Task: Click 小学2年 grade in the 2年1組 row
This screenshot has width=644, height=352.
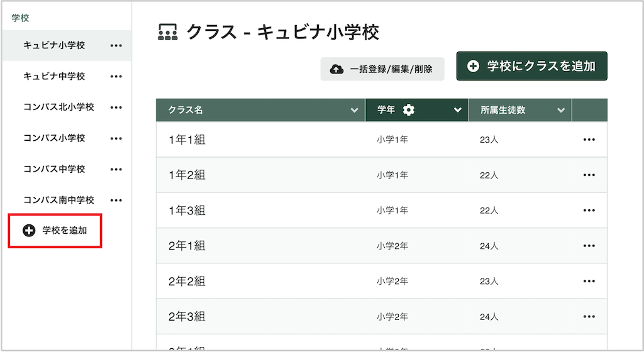Action: [392, 246]
